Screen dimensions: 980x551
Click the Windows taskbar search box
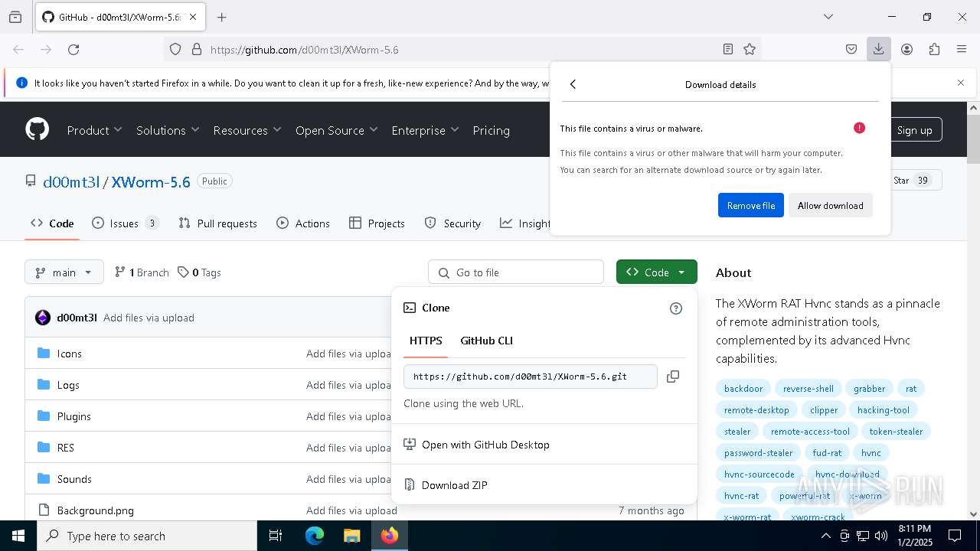click(147, 536)
